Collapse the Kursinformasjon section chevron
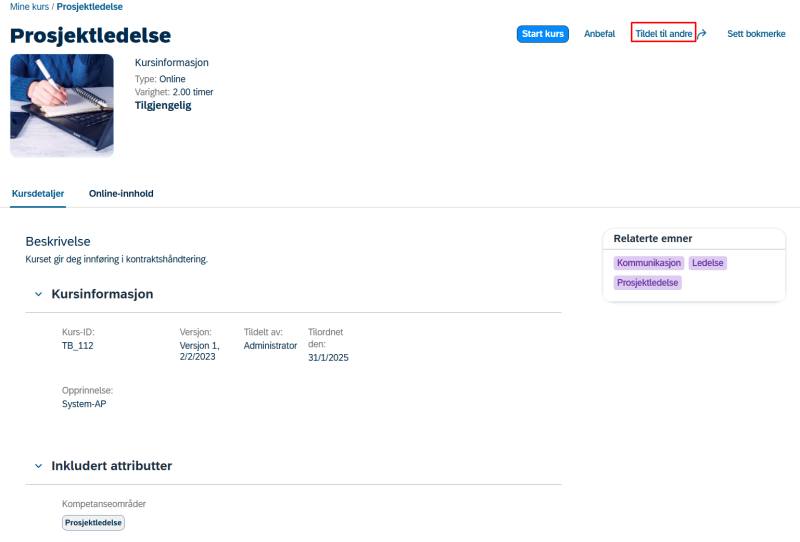800x542 pixels. click(38, 294)
